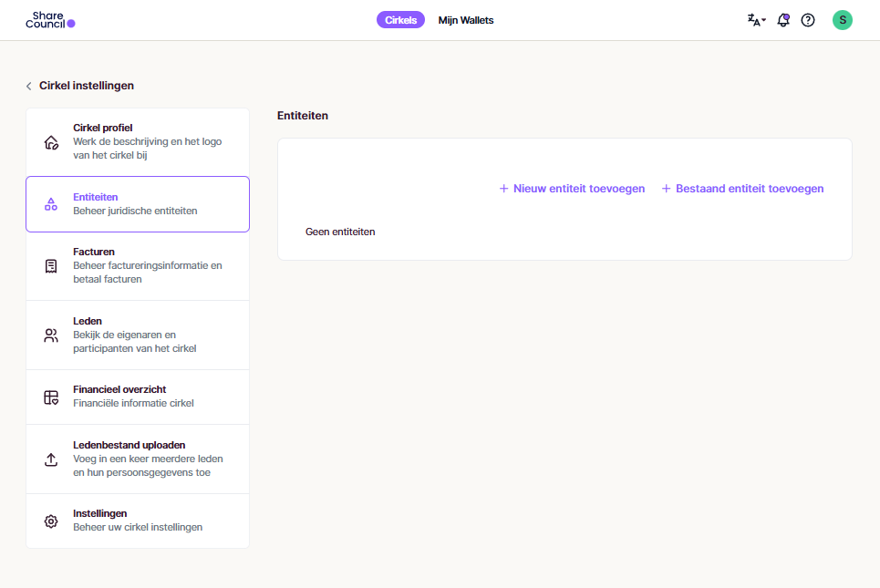Click the Financieel overzicht table icon
880x588 pixels.
(x=51, y=397)
